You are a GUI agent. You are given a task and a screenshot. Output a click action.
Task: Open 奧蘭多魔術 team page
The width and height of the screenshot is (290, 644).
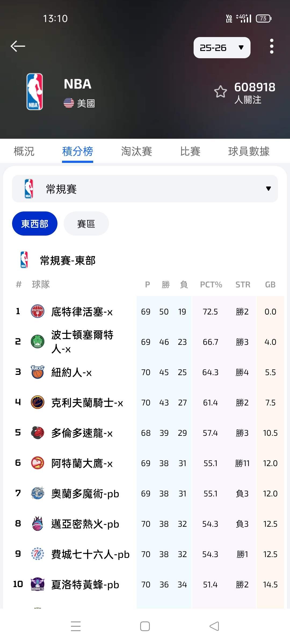[85, 493]
